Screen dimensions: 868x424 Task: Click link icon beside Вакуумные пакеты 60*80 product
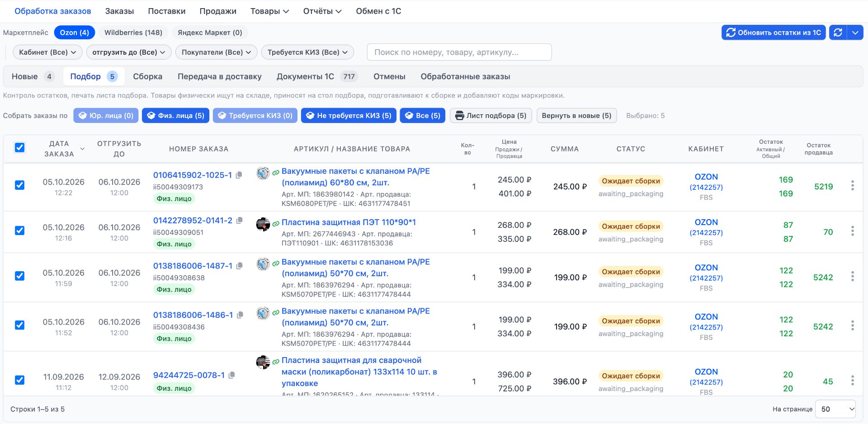276,172
